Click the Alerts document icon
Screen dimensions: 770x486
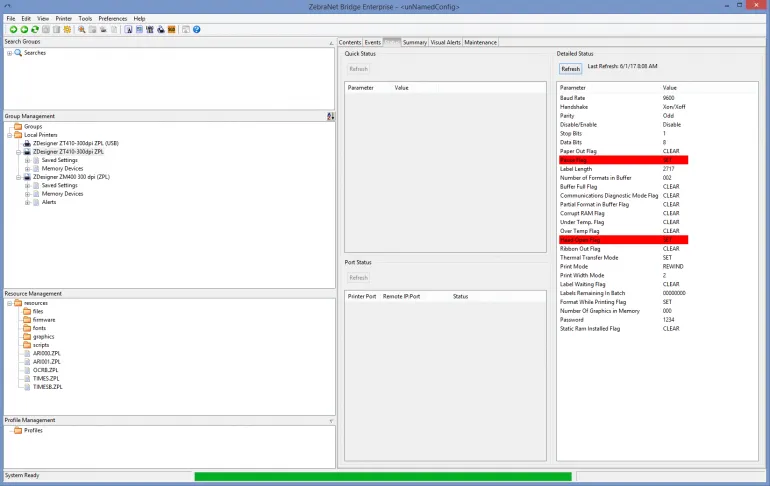[x=36, y=202]
